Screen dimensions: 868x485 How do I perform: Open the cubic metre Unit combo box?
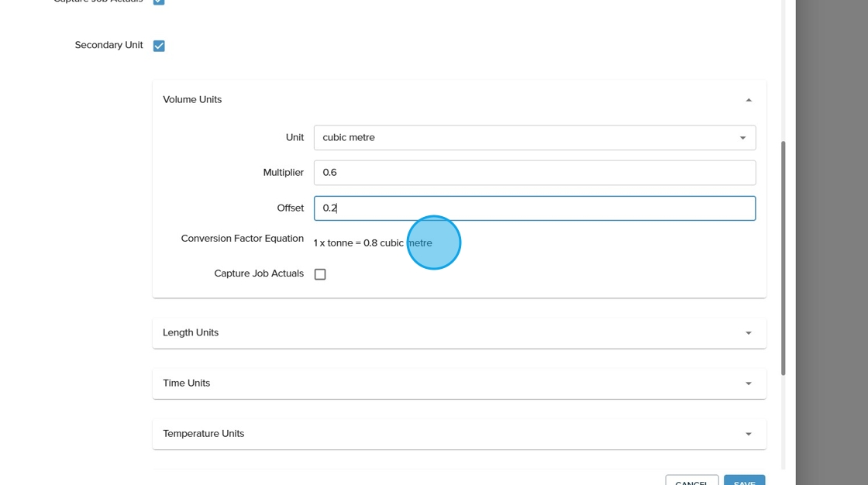click(527, 138)
